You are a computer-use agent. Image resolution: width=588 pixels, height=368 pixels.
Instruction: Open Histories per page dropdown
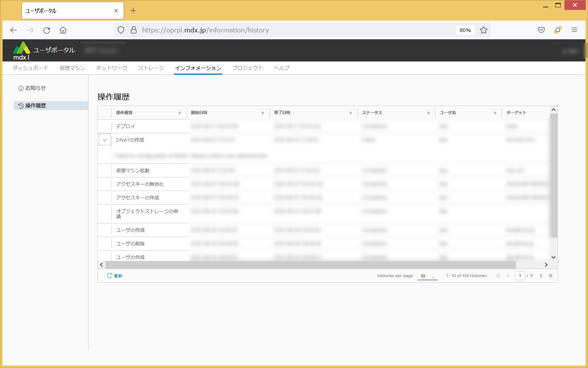pos(427,276)
